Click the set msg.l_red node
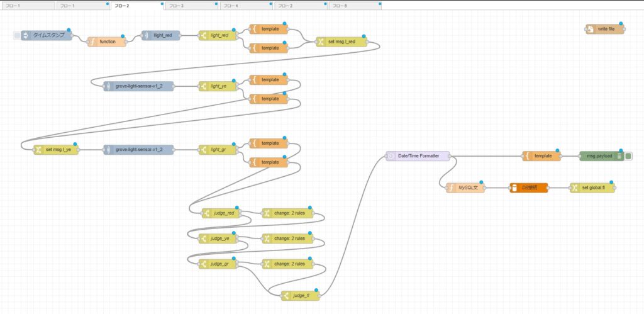The height and width of the screenshot is (314, 644). [342, 42]
